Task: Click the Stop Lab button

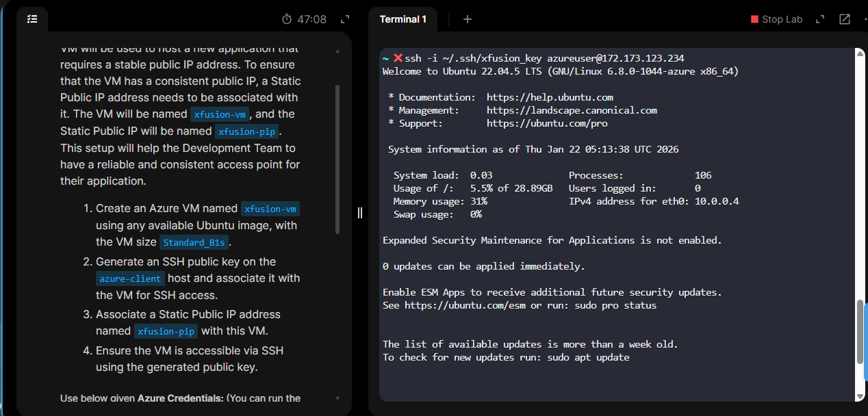Action: coord(776,19)
